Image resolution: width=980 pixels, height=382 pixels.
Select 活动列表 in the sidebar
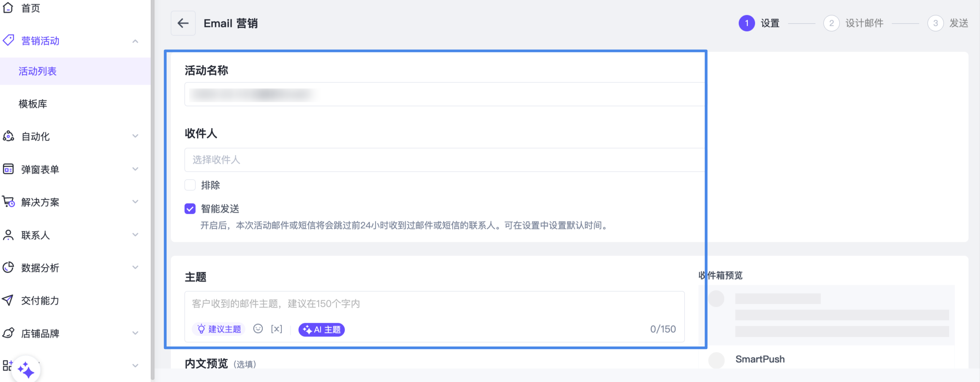pyautogui.click(x=37, y=71)
